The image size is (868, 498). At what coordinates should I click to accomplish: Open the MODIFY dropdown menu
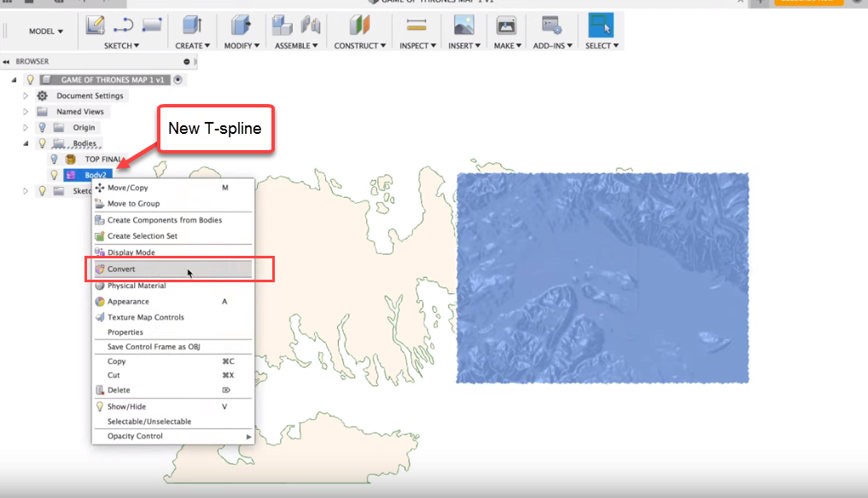(x=242, y=45)
